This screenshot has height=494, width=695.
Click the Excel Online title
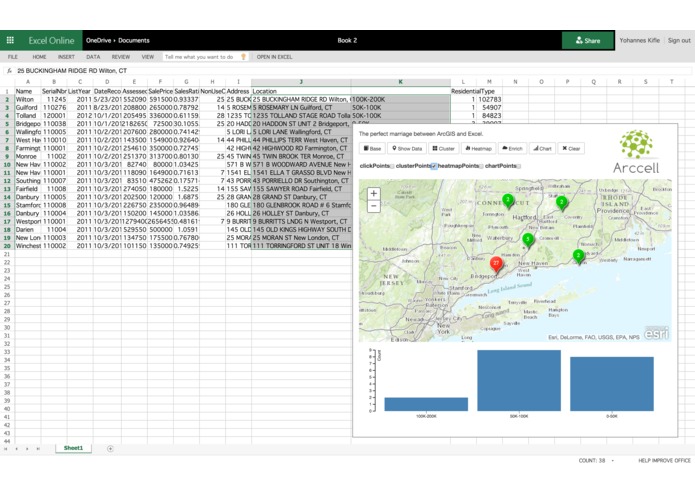[x=51, y=40]
